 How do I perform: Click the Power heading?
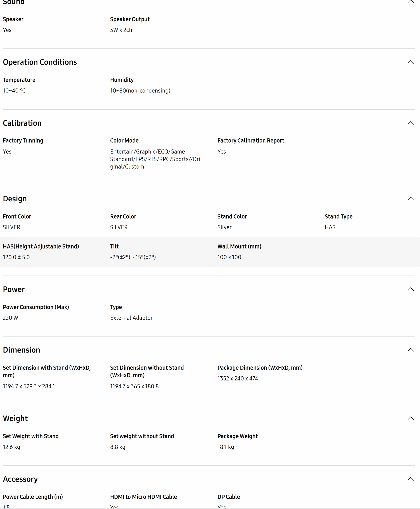(14, 289)
